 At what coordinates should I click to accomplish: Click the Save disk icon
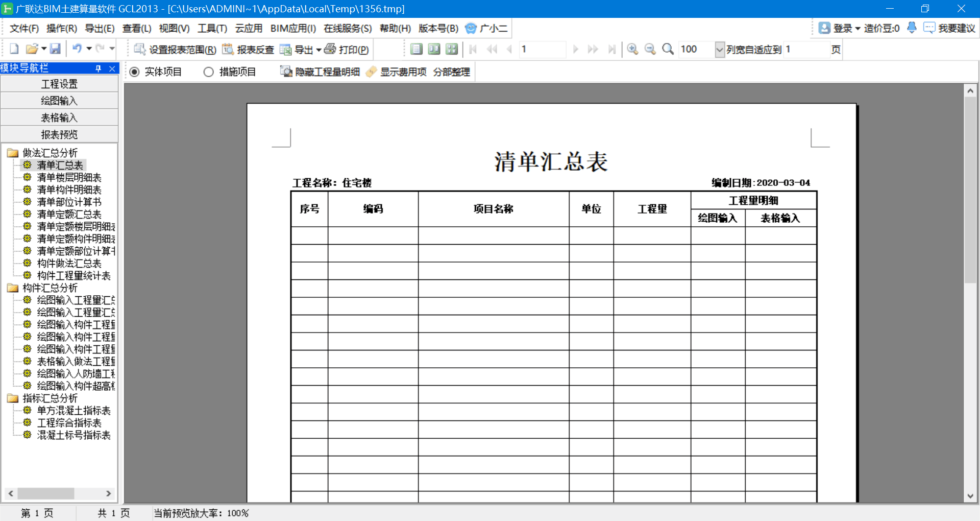click(55, 49)
